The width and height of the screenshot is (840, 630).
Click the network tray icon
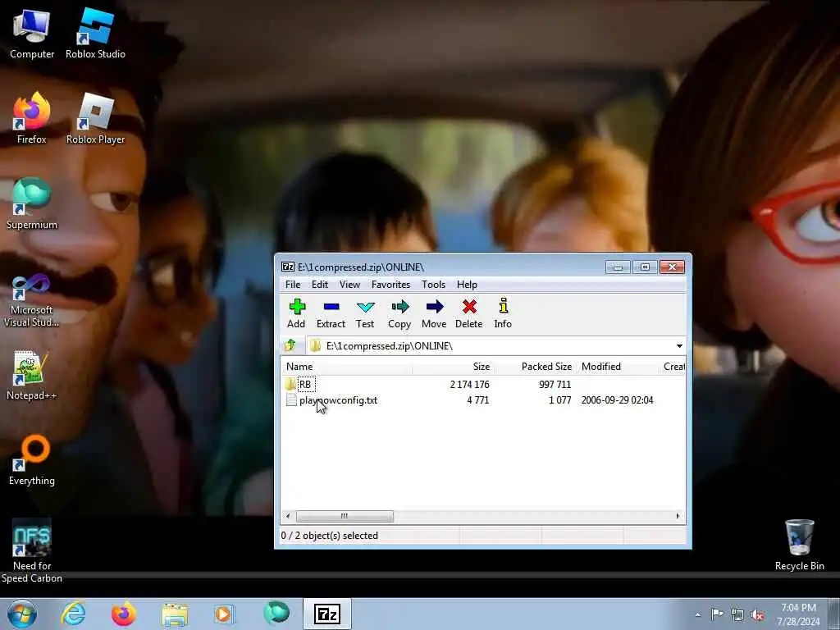click(737, 615)
